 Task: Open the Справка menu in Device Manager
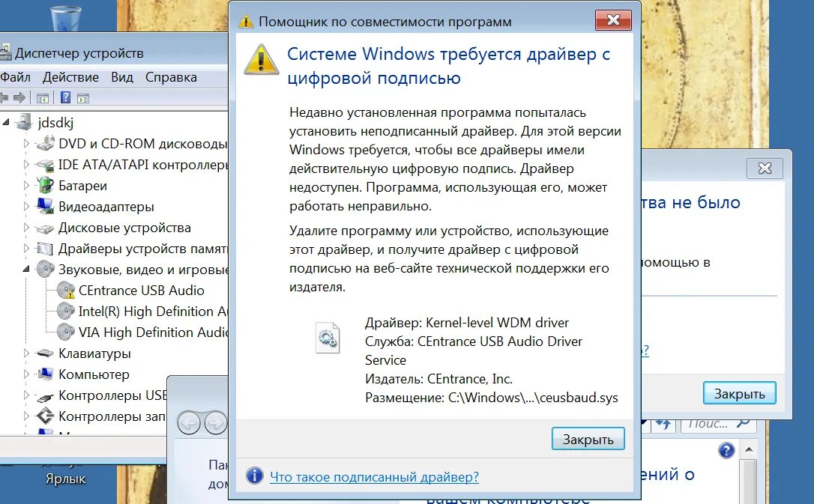pyautogui.click(x=171, y=77)
